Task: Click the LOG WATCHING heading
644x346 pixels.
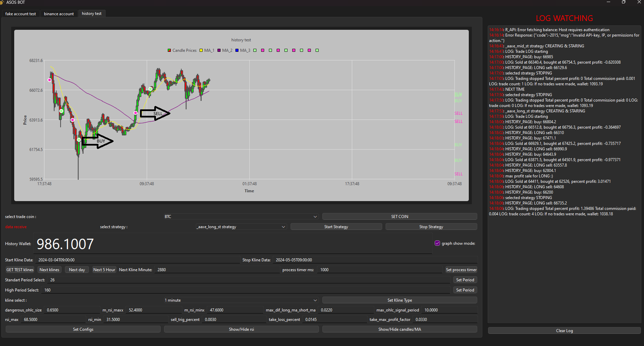Action: (x=564, y=18)
